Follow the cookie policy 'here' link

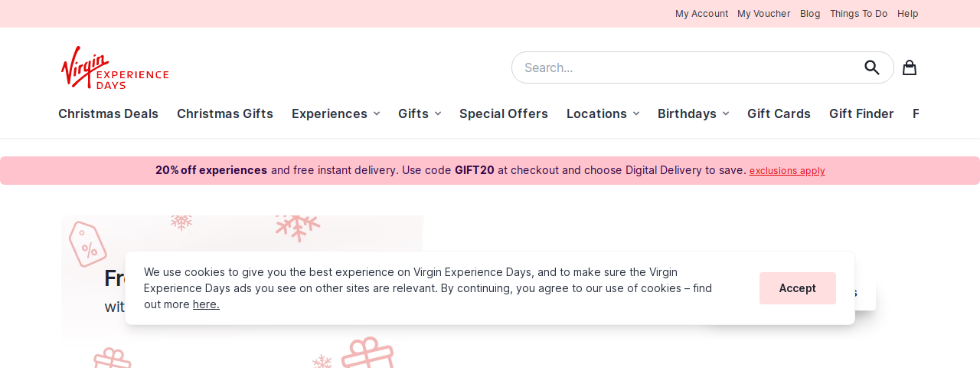point(206,304)
